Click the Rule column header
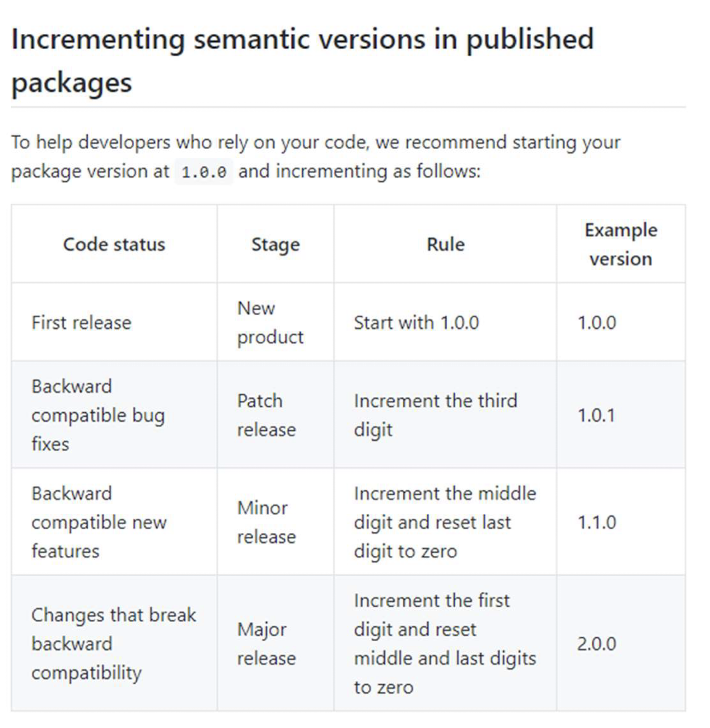The width and height of the screenshot is (710, 728). click(445, 244)
